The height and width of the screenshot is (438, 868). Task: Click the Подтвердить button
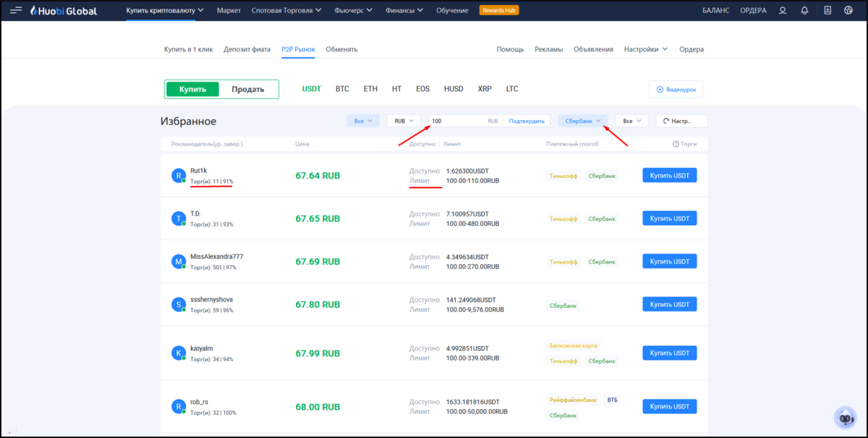point(527,121)
